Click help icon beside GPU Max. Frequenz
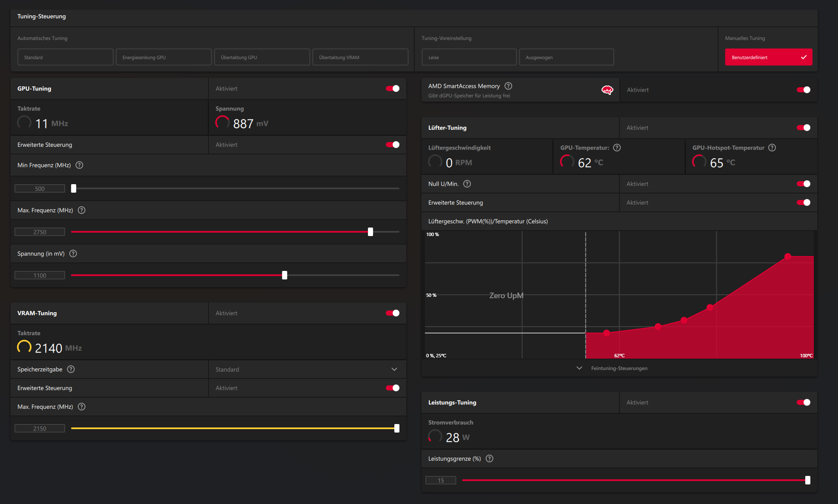Image resolution: width=838 pixels, height=504 pixels. 82,210
